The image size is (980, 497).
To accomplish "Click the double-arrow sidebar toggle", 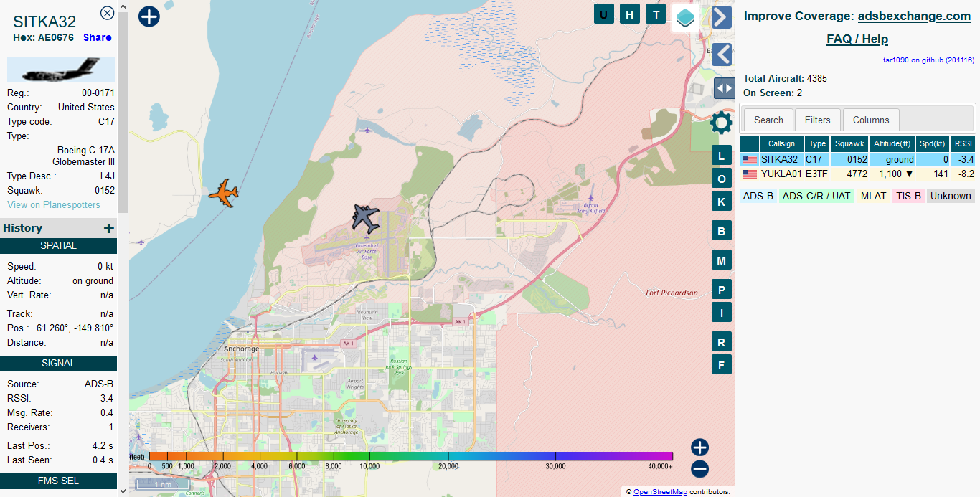I will tap(725, 88).
